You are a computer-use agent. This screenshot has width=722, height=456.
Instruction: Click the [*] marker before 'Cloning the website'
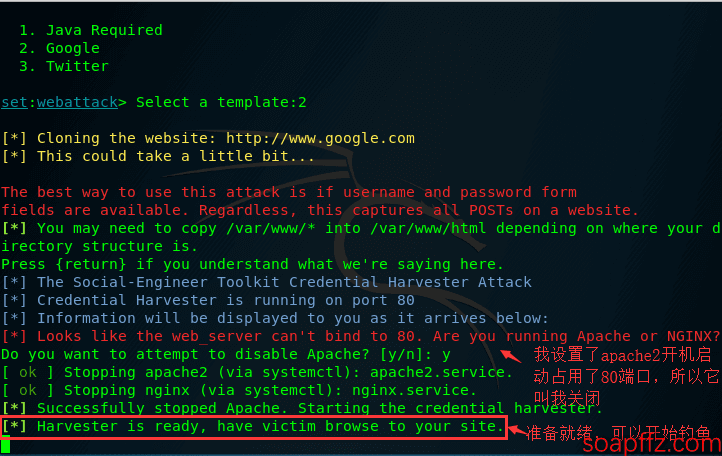click(x=14, y=138)
